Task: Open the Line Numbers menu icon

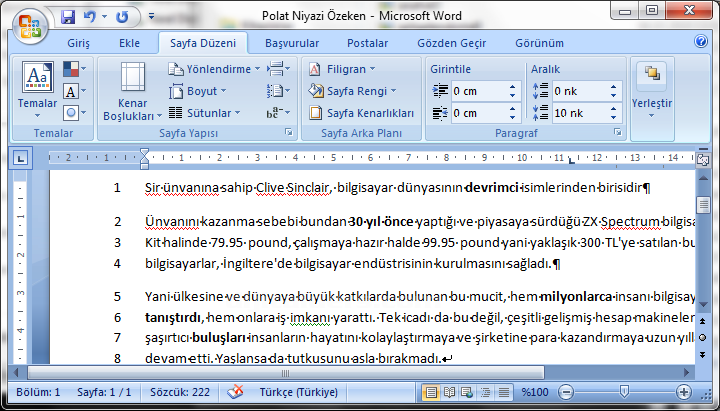Action: coord(278,91)
